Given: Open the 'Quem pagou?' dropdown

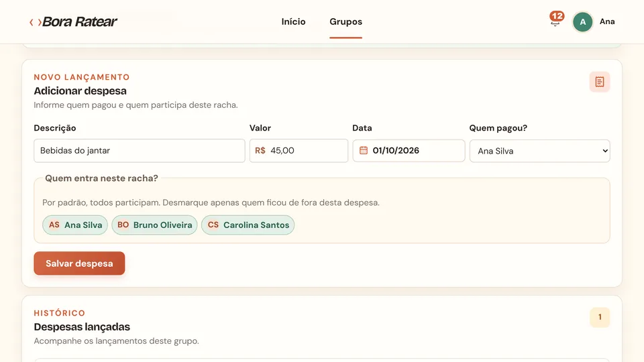Looking at the screenshot, I should (x=539, y=151).
